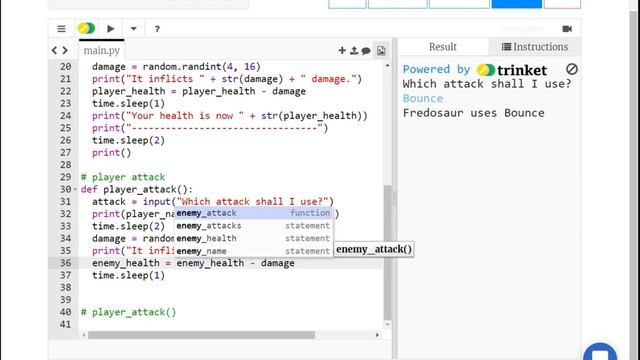This screenshot has width=640, height=360.
Task: Click the time.sleep(2) code on line 26
Action: (x=128, y=140)
